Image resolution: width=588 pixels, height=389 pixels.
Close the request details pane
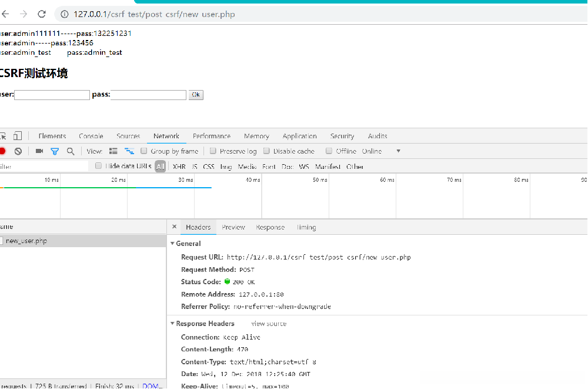pyautogui.click(x=174, y=227)
